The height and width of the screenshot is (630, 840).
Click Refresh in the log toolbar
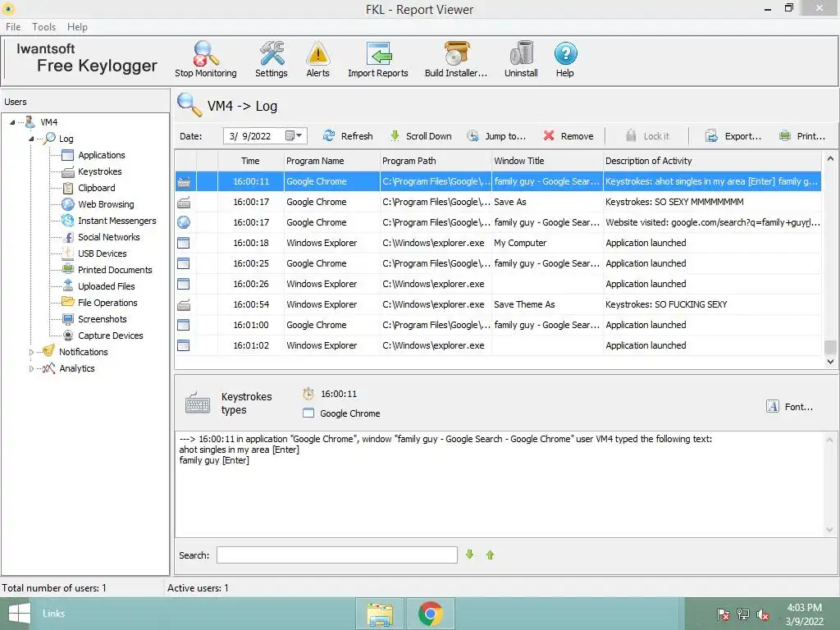pyautogui.click(x=348, y=136)
